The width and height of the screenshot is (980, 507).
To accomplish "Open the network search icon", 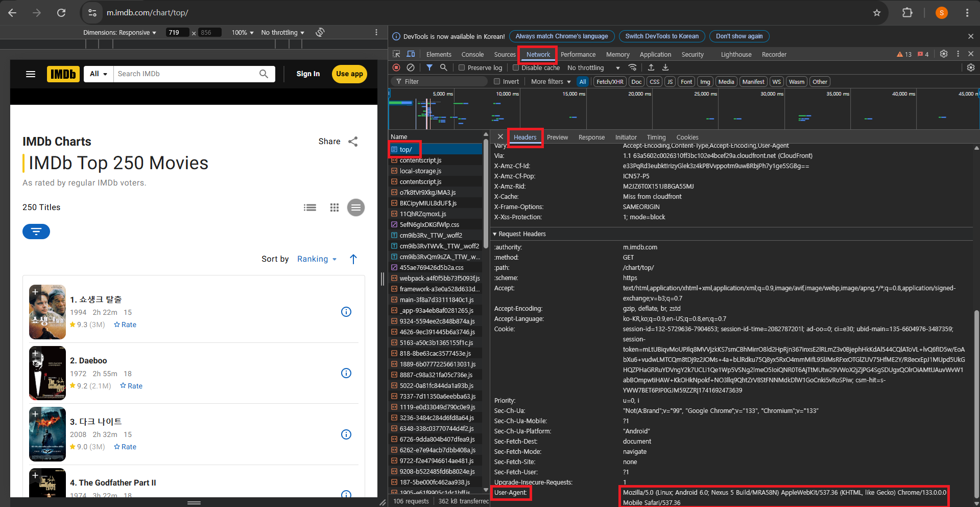I will [444, 67].
